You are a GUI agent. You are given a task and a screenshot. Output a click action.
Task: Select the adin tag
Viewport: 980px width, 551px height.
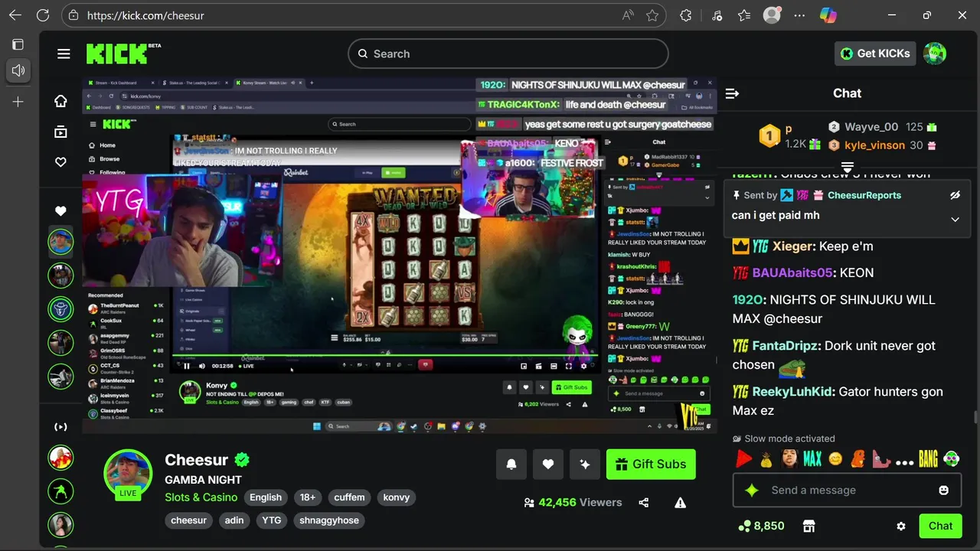(x=234, y=520)
